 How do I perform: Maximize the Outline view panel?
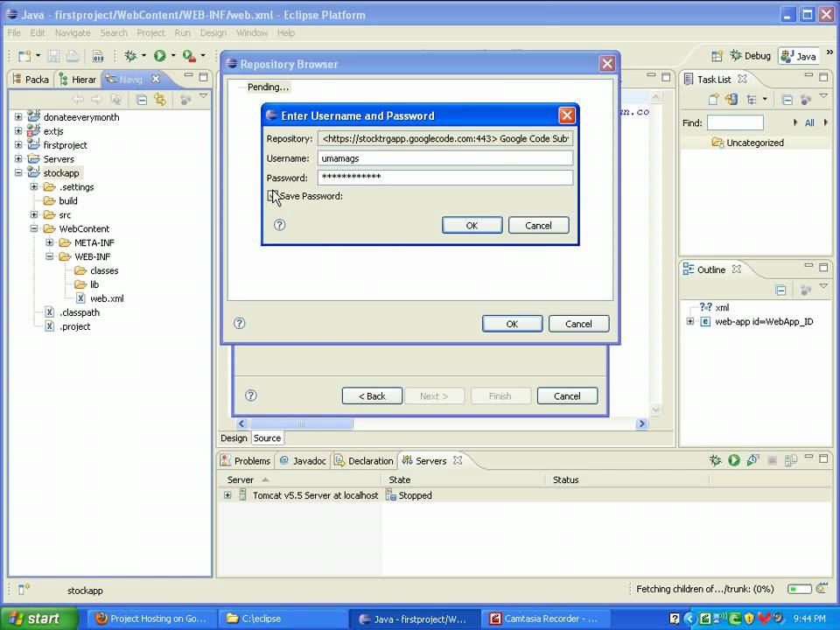click(823, 267)
